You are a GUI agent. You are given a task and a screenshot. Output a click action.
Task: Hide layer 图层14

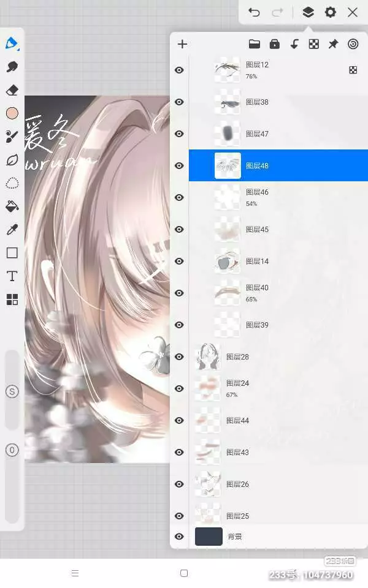tap(180, 261)
